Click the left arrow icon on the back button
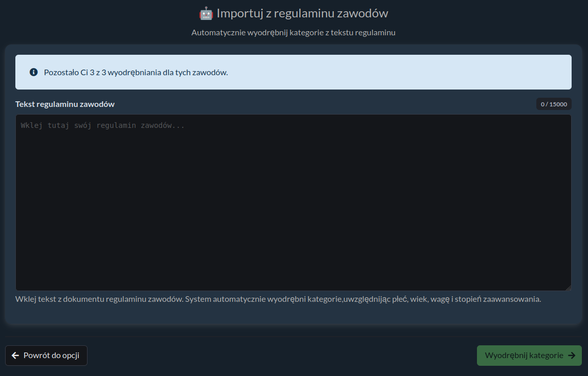 pyautogui.click(x=15, y=356)
